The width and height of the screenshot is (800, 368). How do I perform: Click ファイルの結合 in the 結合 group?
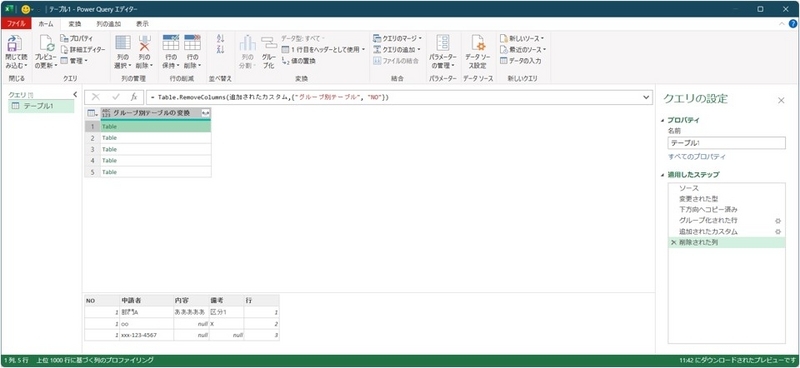pos(396,61)
